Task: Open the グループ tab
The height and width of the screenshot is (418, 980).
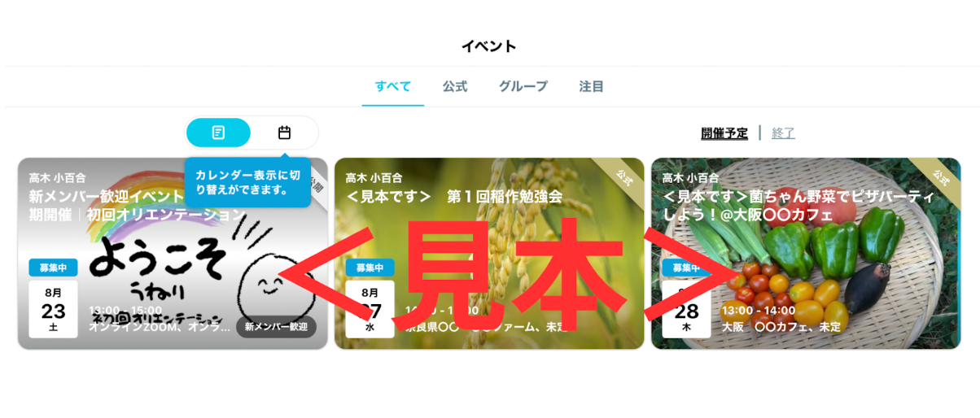Action: [523, 86]
